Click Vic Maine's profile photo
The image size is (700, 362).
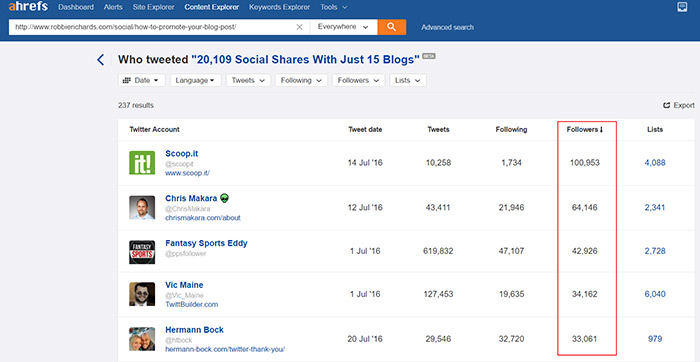coord(142,294)
